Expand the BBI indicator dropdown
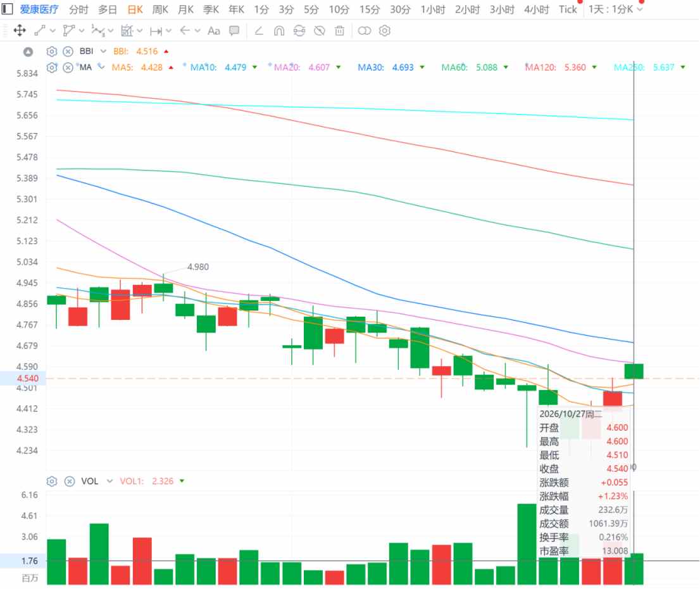700x589 pixels. tap(103, 51)
